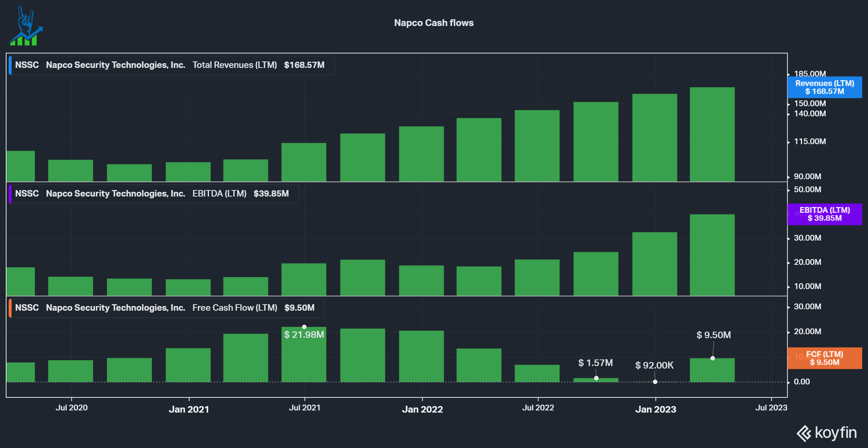
Task: Click the Jan 2023 EBITDA bar
Action: [655, 264]
